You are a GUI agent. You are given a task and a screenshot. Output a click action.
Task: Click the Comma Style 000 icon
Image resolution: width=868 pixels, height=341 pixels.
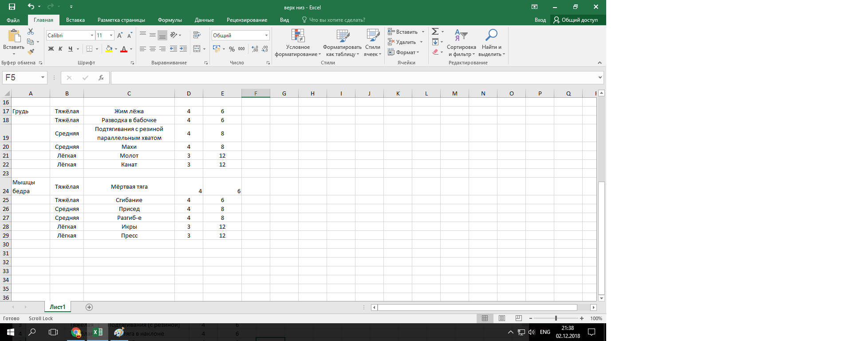click(x=241, y=49)
